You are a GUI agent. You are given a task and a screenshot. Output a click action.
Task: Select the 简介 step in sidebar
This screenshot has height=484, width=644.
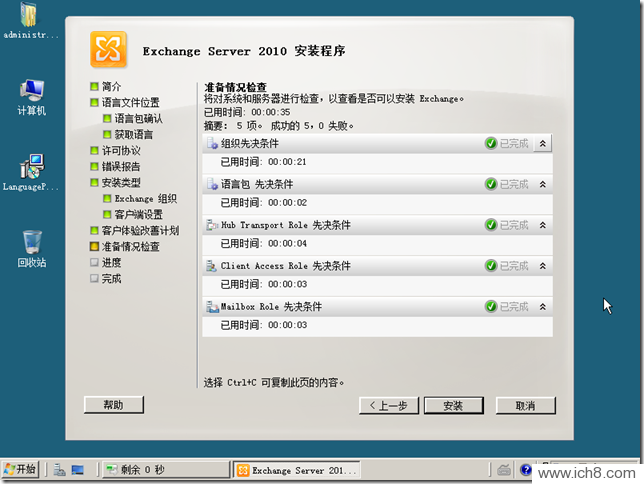[106, 86]
